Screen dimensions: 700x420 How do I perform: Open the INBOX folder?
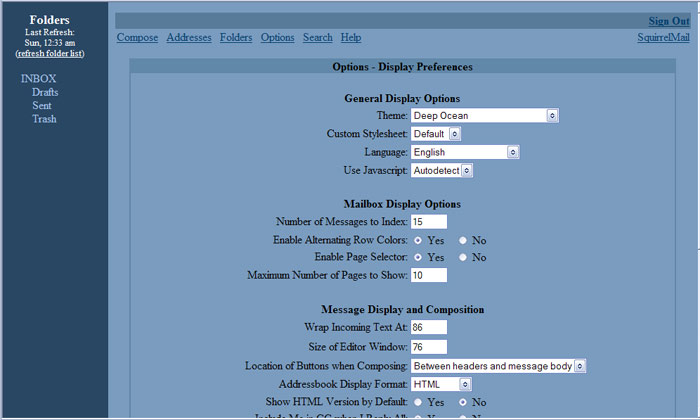pyautogui.click(x=38, y=79)
